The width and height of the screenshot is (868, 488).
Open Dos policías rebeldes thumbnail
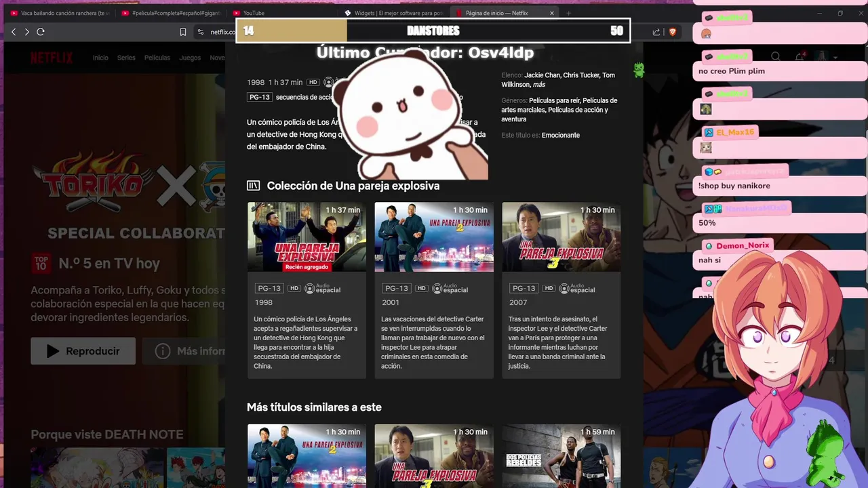click(561, 455)
